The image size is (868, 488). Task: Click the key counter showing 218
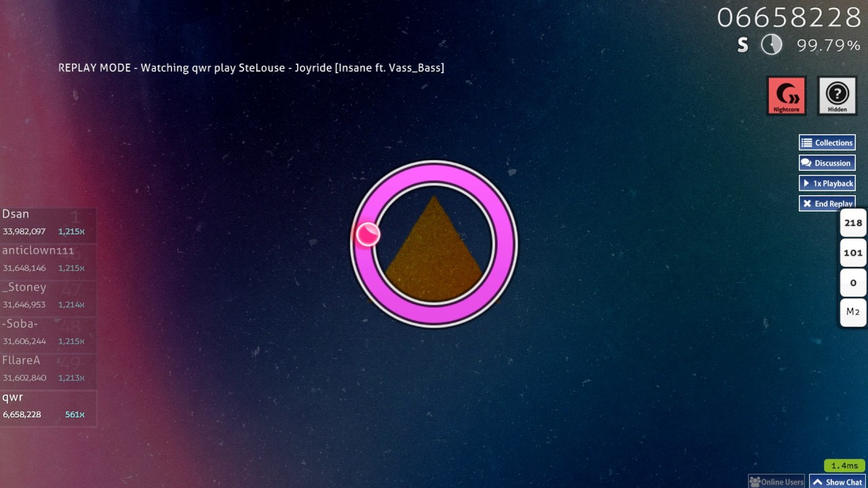coord(853,223)
